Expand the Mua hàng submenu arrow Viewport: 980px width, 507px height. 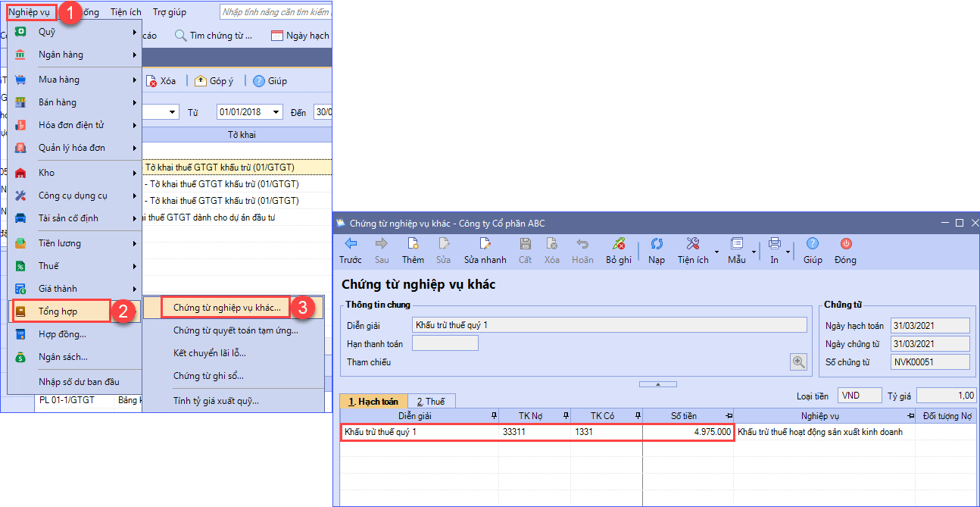click(135, 80)
